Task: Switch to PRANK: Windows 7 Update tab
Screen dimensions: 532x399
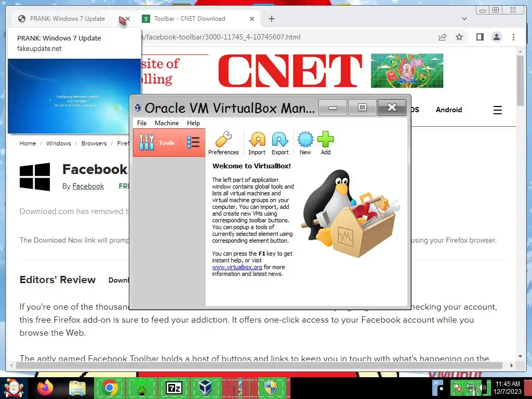Action: tap(68, 19)
